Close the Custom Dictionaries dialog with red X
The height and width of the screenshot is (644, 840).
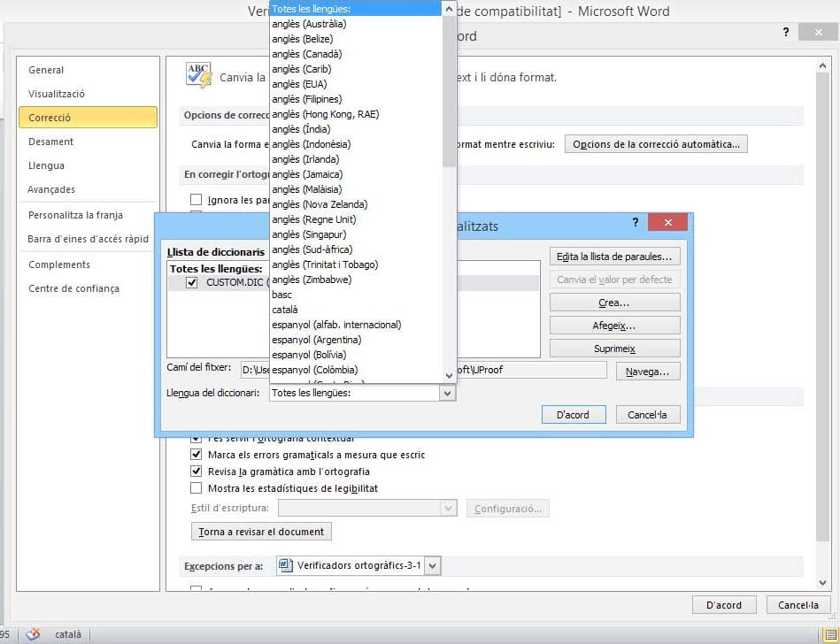[668, 222]
